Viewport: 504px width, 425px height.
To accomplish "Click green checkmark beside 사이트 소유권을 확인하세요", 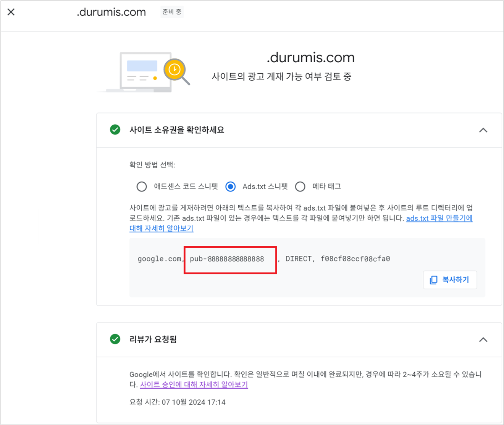I will click(x=115, y=130).
